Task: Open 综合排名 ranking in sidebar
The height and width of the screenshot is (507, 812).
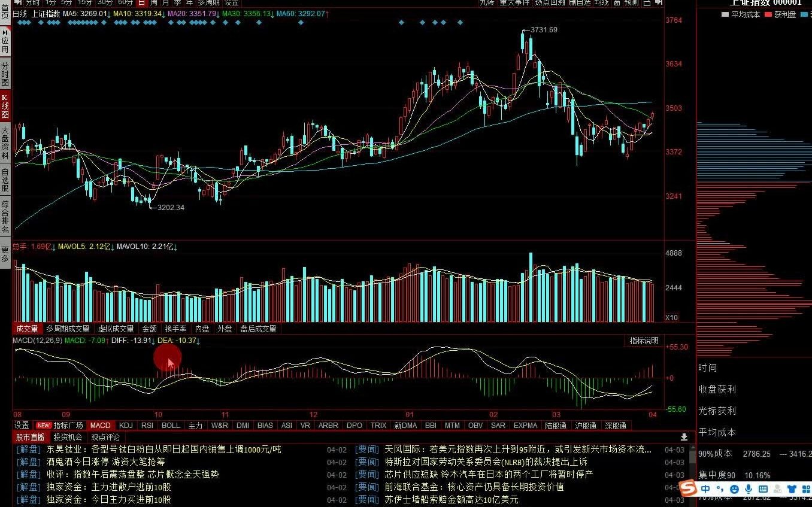Action: (x=5, y=217)
